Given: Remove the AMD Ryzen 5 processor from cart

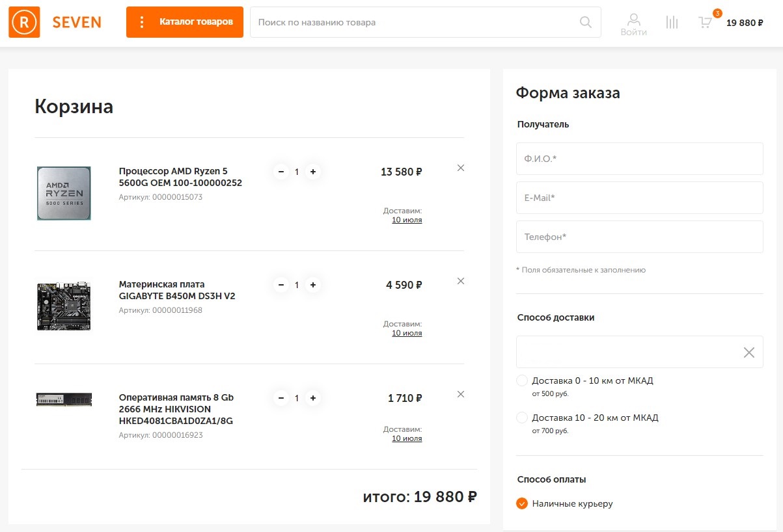Looking at the screenshot, I should pos(461,168).
